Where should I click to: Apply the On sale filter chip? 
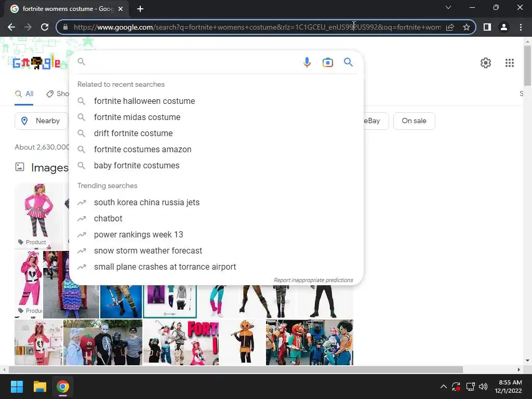tap(414, 121)
